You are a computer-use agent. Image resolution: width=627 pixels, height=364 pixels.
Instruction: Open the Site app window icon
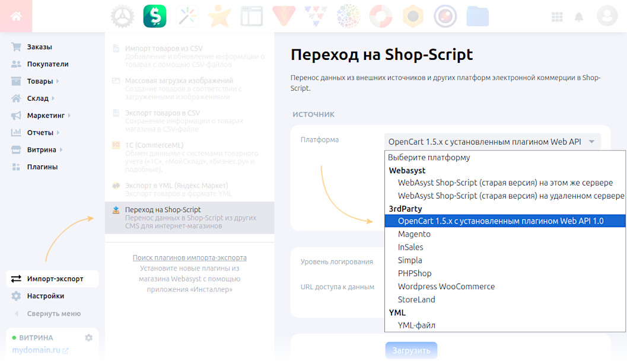tap(252, 16)
